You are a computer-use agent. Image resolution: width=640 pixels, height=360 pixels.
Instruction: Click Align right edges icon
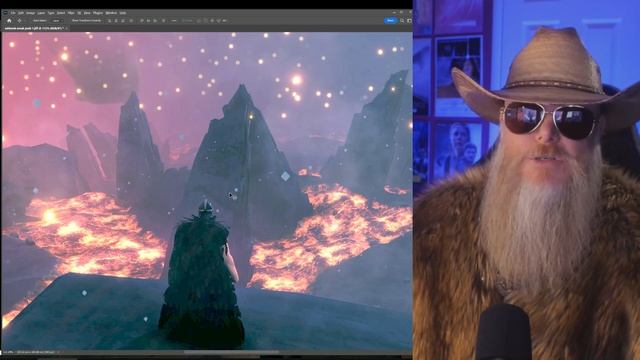(x=123, y=21)
